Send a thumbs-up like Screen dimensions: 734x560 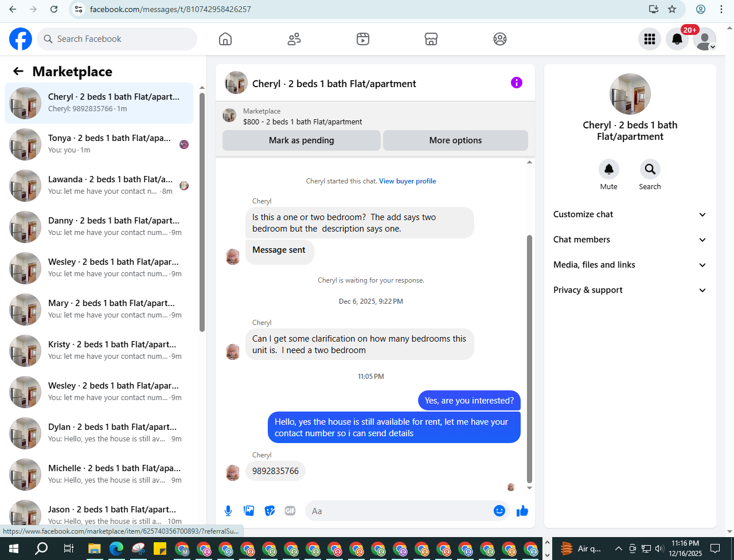click(x=522, y=511)
